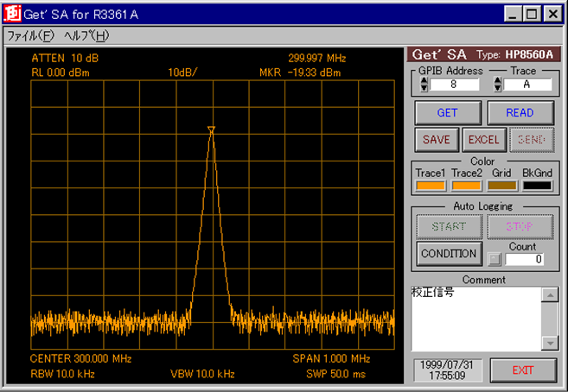Click the ATTEN 10 dB readout
Screen dimensions: 568x392
[65, 58]
